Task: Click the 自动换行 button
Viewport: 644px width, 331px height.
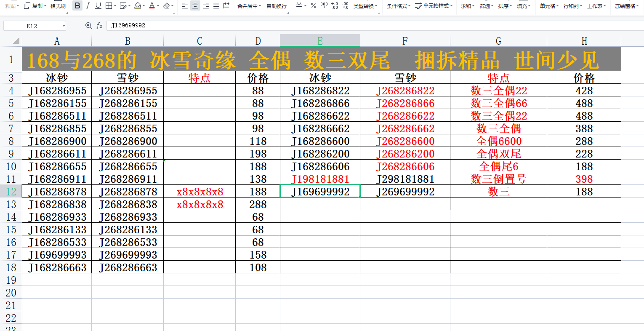Action: click(277, 6)
